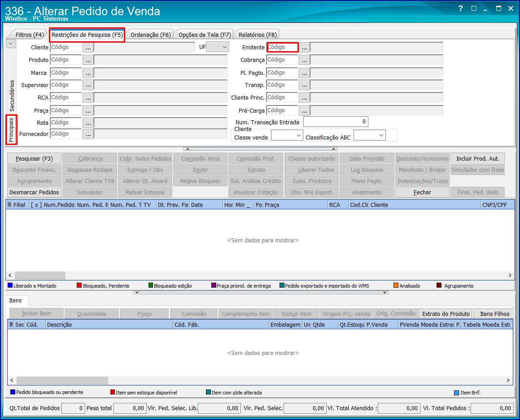
Task: Open RCA lookup ellipsis button
Action: [x=88, y=98]
